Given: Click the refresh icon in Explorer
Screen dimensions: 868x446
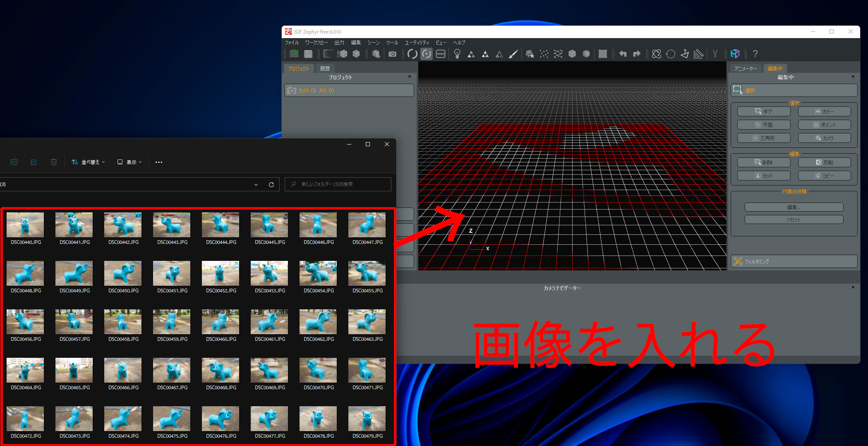Looking at the screenshot, I should [271, 184].
